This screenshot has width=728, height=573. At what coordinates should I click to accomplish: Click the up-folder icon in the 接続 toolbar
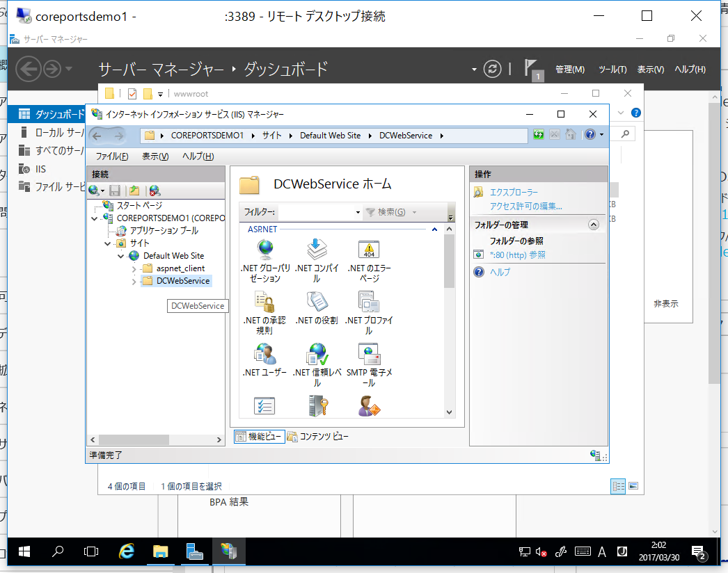coord(134,191)
